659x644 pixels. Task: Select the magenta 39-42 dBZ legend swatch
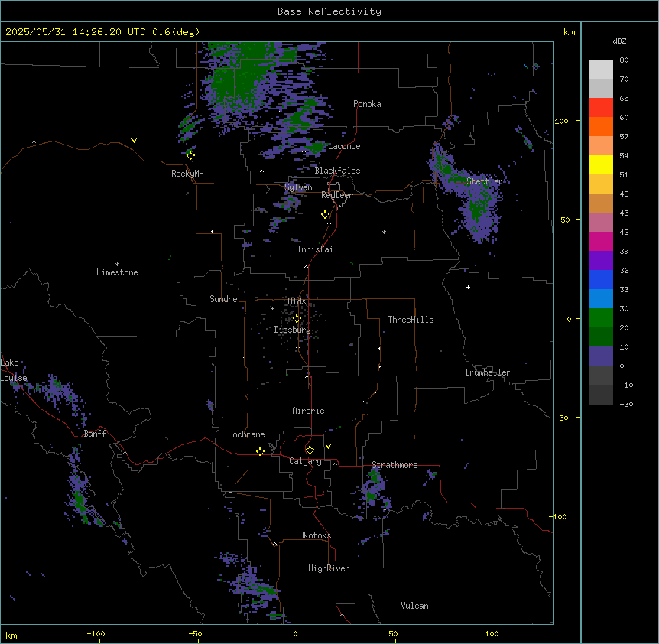click(x=601, y=241)
